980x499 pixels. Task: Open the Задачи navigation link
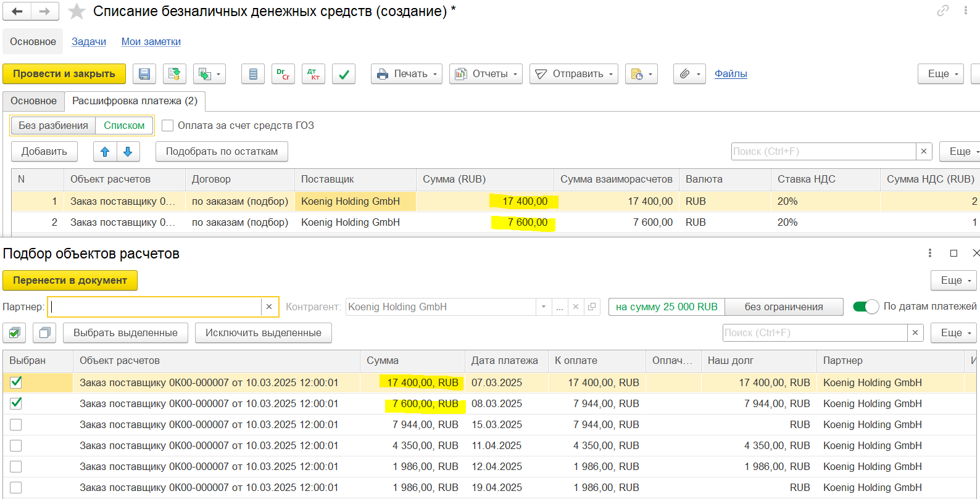[x=89, y=42]
